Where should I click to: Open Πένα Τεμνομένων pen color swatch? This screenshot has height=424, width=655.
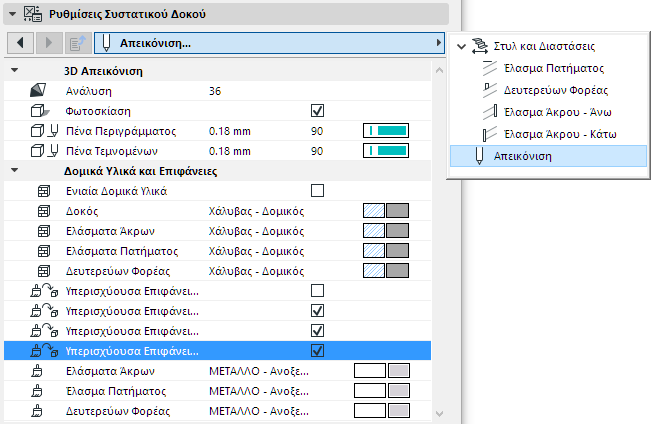[386, 151]
